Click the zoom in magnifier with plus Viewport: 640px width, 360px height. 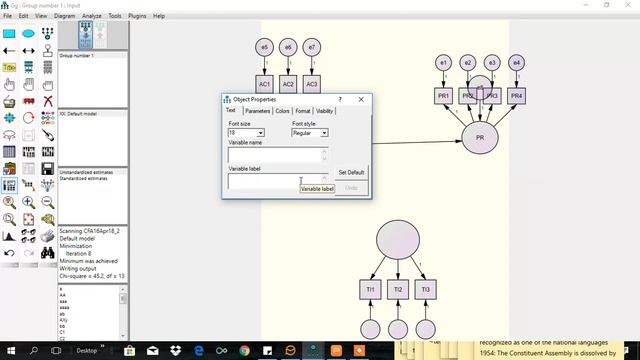[28, 202]
